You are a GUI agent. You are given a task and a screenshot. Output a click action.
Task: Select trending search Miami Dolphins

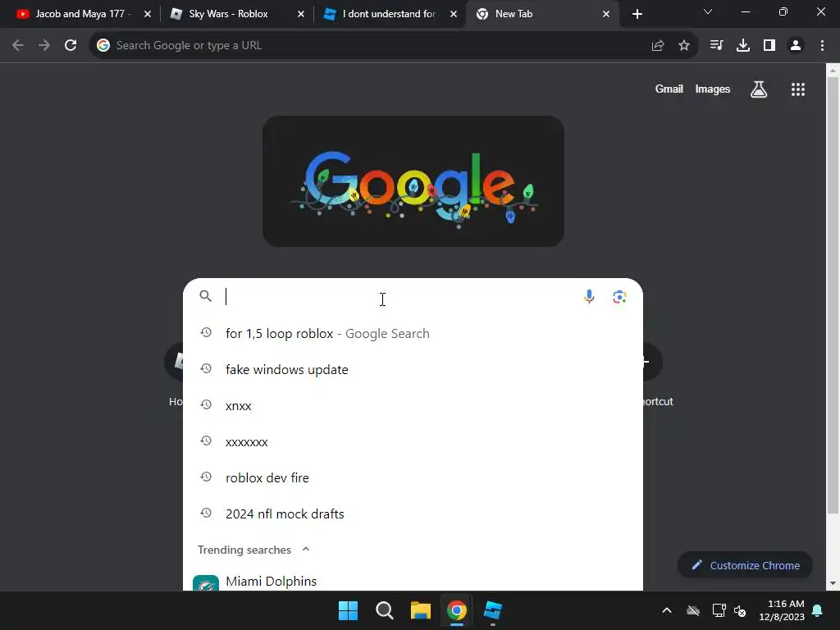(x=413, y=582)
